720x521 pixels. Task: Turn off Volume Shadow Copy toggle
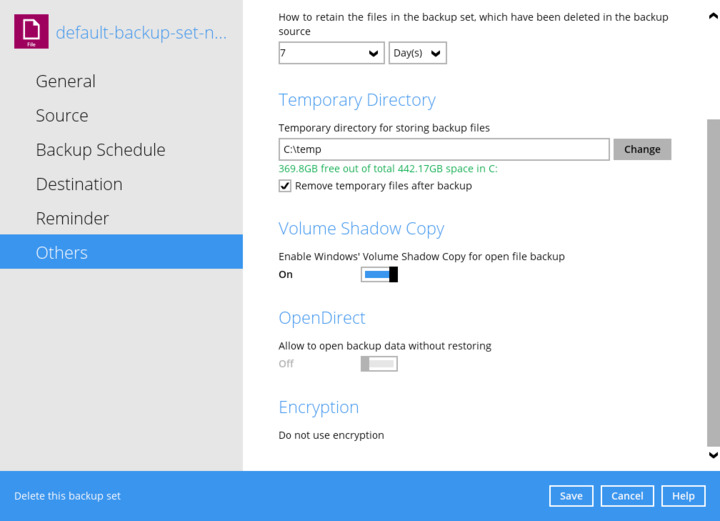379,274
